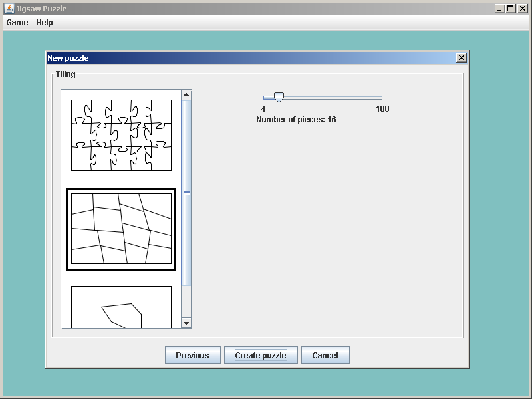Click the Create puzzle button
The image size is (532, 399).
point(261,356)
